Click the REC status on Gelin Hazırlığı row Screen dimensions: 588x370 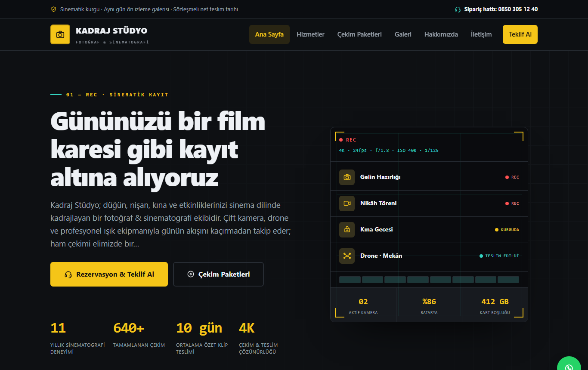(x=512, y=177)
